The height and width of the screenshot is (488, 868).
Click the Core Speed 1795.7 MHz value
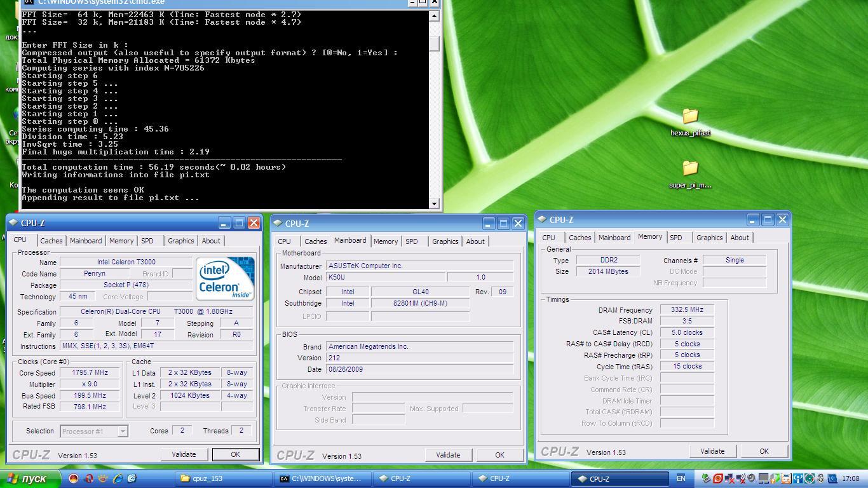tap(90, 373)
